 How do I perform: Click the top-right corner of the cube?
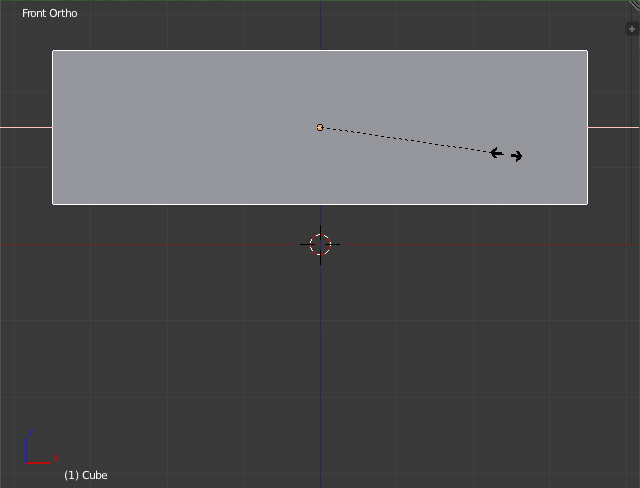pos(587,51)
